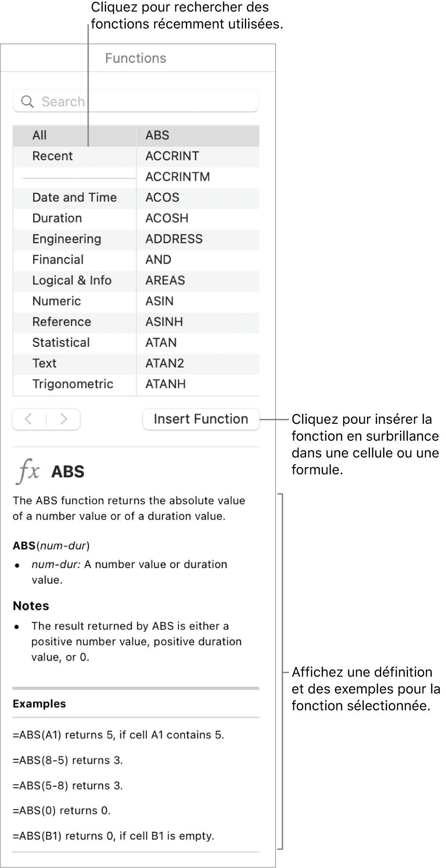The height and width of the screenshot is (868, 446).
Task: Select the Trigonometric category
Action: coord(73,384)
